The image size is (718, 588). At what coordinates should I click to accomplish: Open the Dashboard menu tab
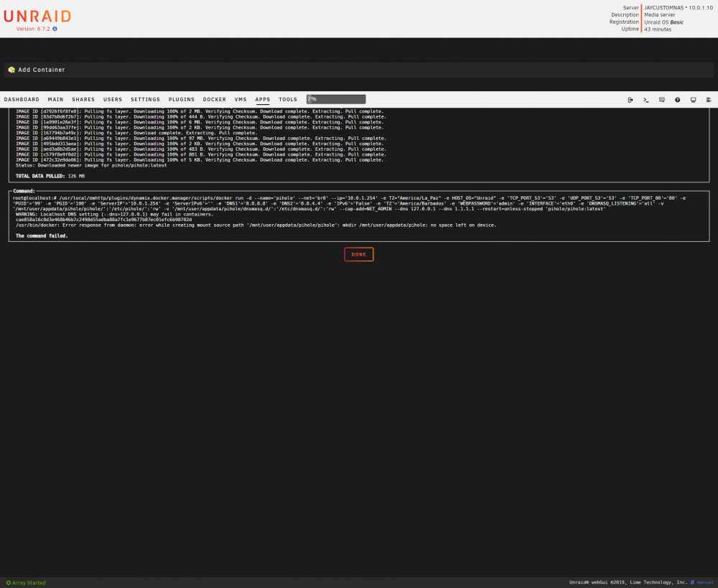click(22, 99)
